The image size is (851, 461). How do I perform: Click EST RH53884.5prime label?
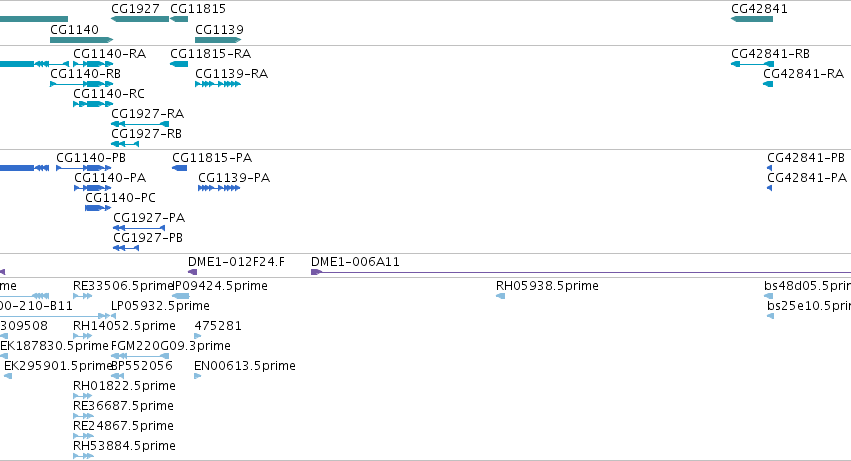point(124,446)
